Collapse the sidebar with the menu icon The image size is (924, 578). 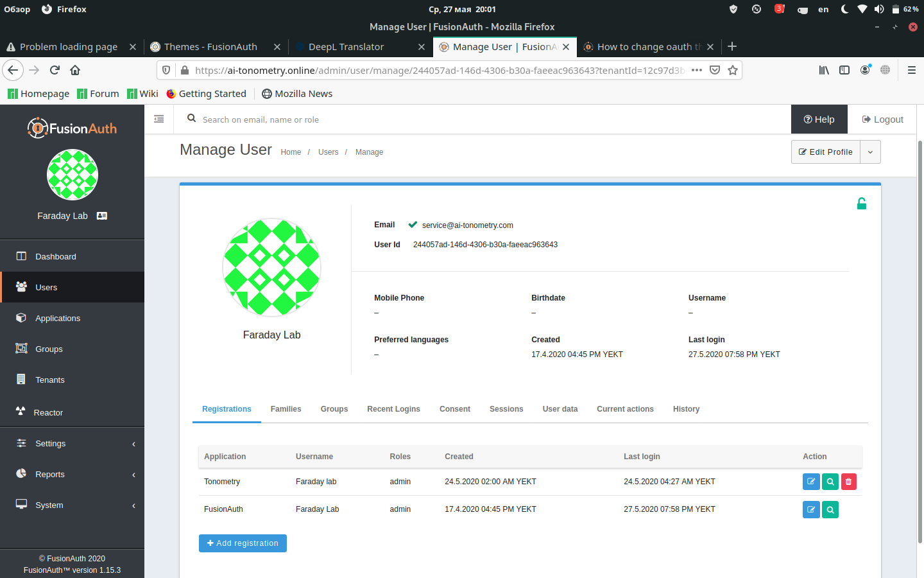159,119
